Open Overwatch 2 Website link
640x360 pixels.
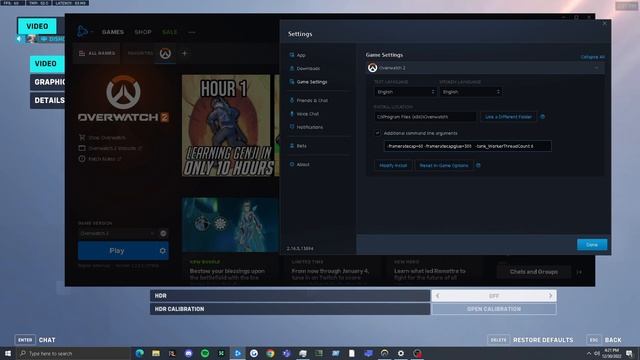pos(110,148)
